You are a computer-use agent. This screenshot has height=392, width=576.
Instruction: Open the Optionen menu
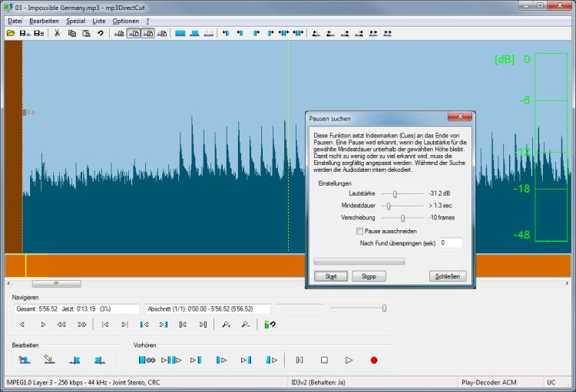pyautogui.click(x=126, y=21)
